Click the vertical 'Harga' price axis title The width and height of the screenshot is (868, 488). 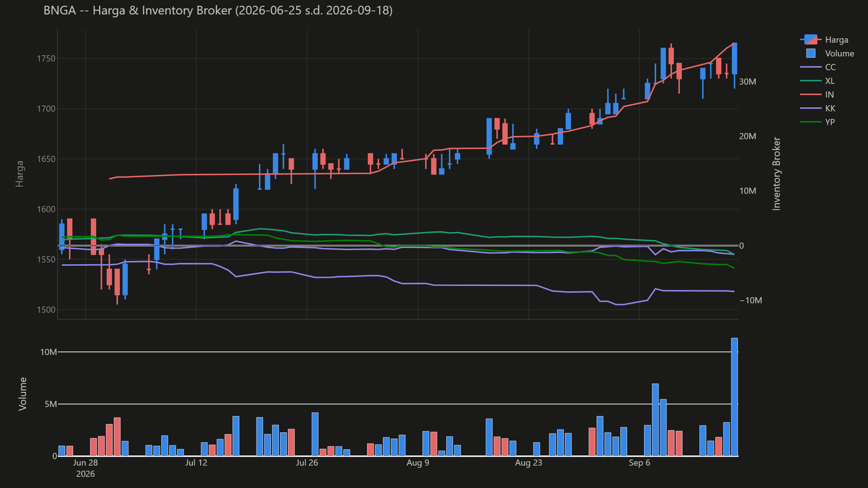[20, 174]
